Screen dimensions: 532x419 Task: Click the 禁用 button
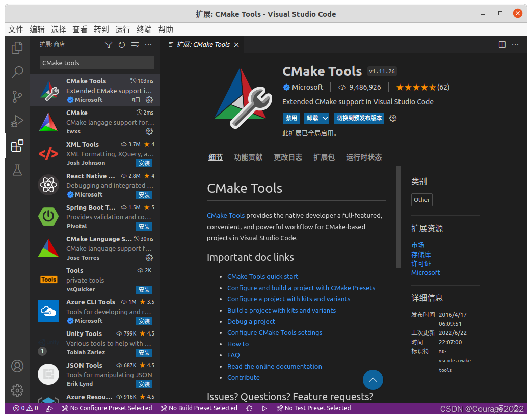[291, 118]
